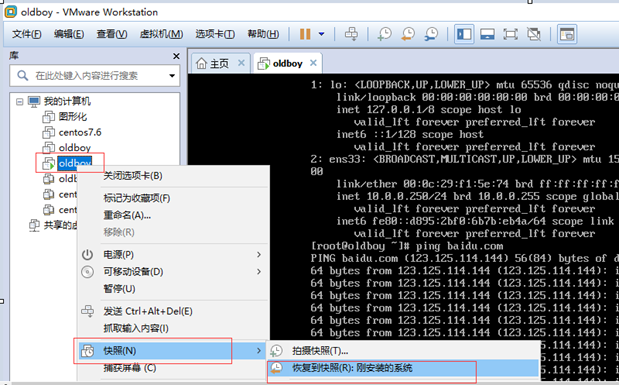This screenshot has height=385, width=619.
Task: Click the magnifier icon in library search
Action: point(23,75)
